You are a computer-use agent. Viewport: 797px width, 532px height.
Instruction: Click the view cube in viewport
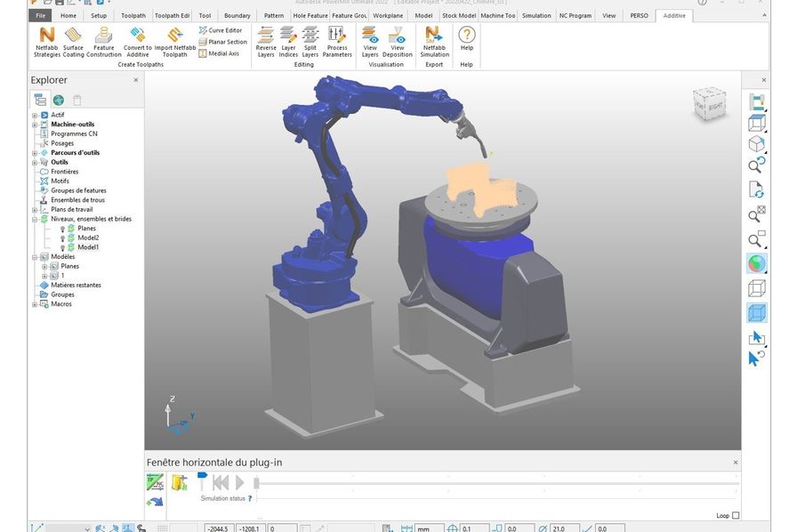(710, 104)
